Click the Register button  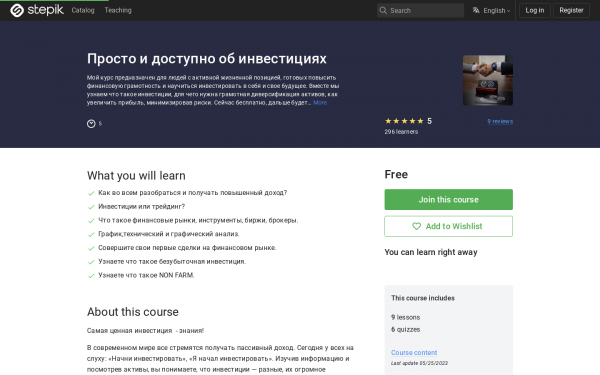(x=571, y=10)
